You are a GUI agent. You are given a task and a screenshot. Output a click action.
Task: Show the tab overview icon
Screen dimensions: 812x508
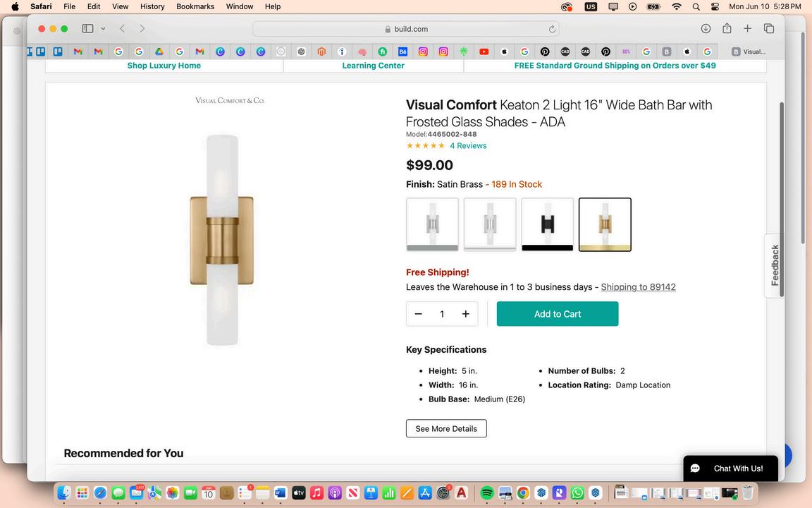click(x=769, y=29)
